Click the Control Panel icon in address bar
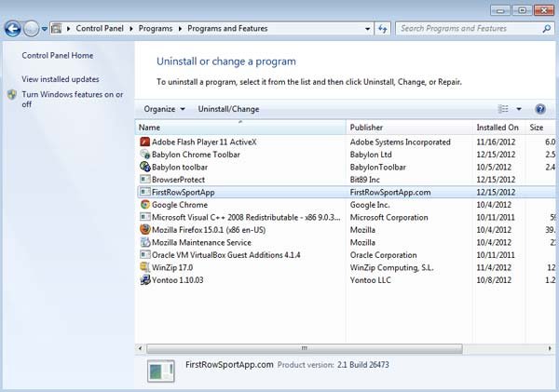The width and height of the screenshot is (559, 392). click(56, 29)
